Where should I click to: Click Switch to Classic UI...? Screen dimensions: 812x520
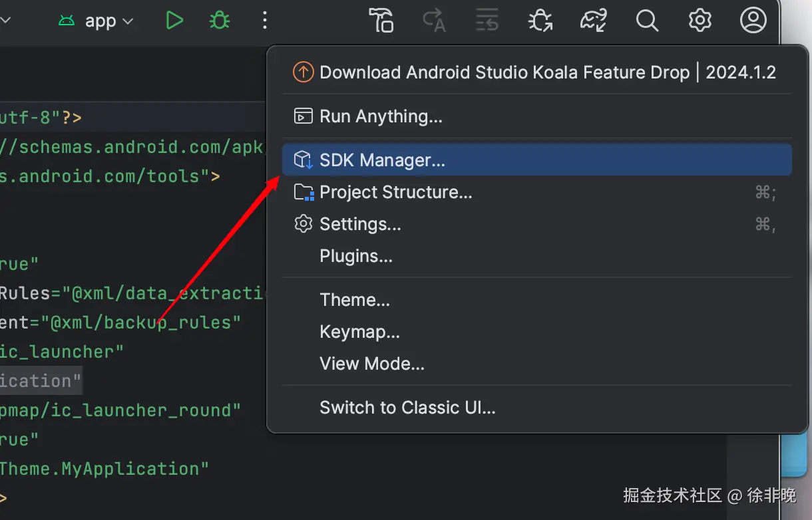pos(407,408)
